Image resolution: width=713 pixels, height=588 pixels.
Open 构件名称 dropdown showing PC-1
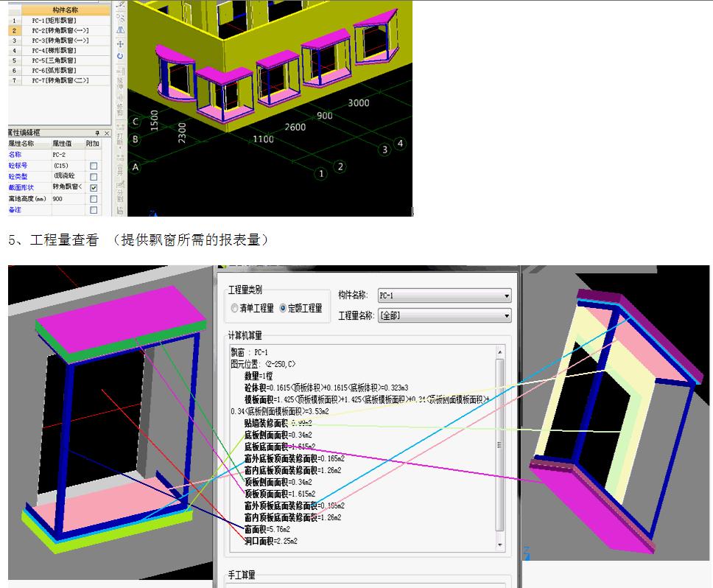click(x=445, y=295)
